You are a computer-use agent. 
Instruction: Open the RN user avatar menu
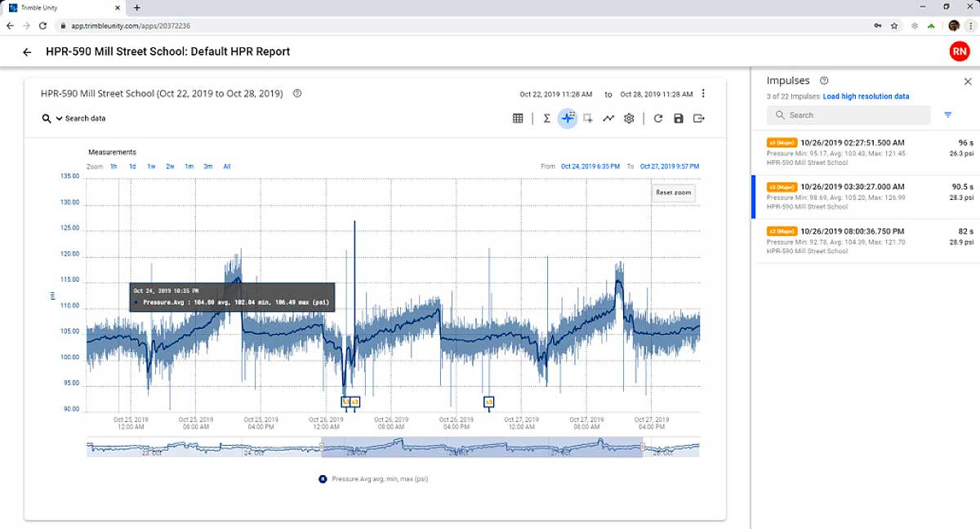pos(960,51)
